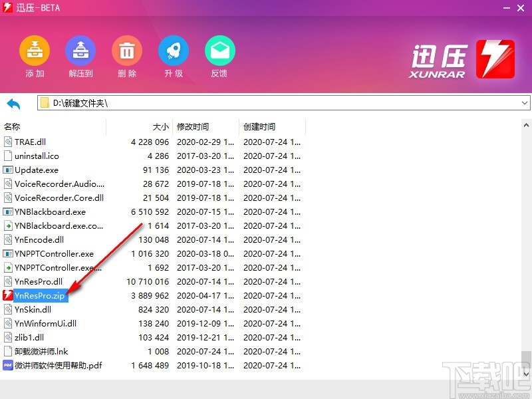The width and height of the screenshot is (532, 399).
Task: Click the XunRAR lightning logo
Action: tap(495, 59)
